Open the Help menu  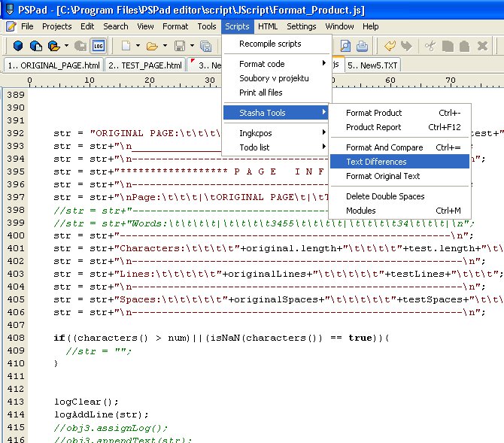pos(371,26)
